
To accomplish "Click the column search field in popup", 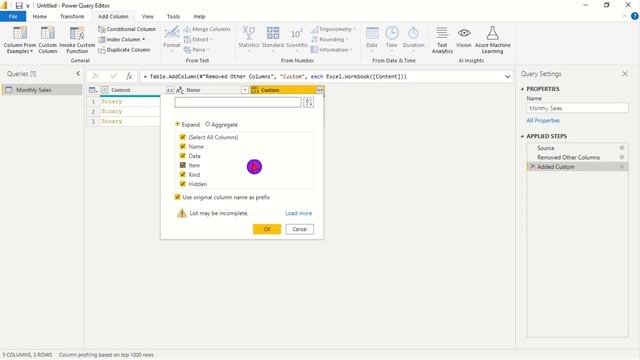I will pyautogui.click(x=238, y=102).
